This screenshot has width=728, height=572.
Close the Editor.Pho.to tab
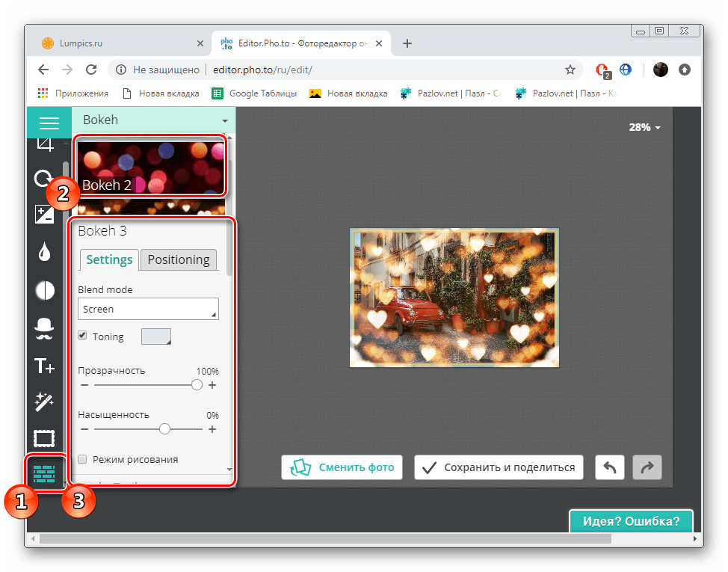click(379, 43)
